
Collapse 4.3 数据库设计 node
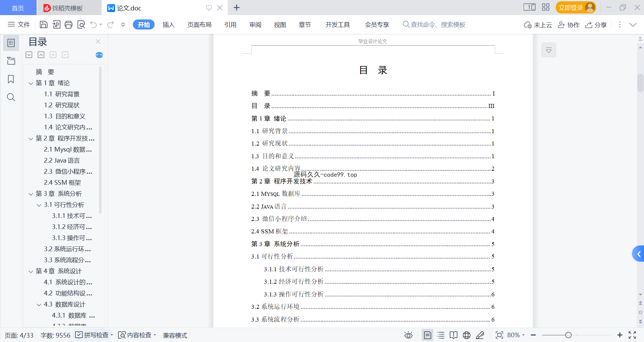pos(39,304)
